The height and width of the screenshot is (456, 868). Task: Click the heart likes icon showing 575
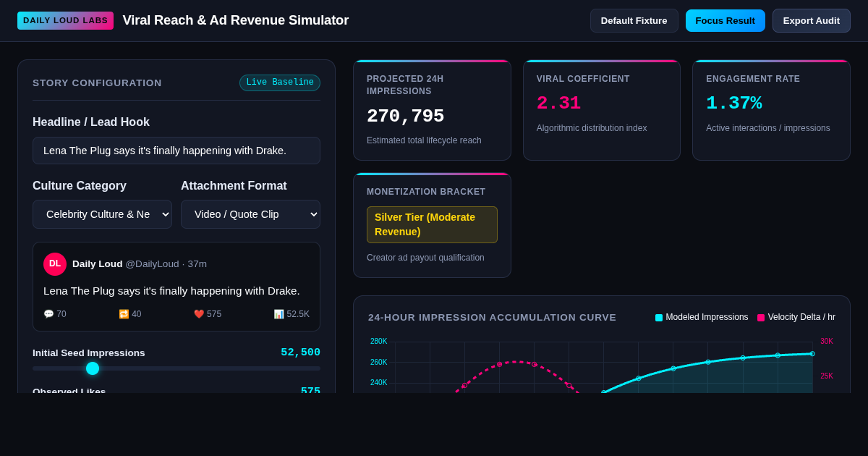pyautogui.click(x=199, y=314)
